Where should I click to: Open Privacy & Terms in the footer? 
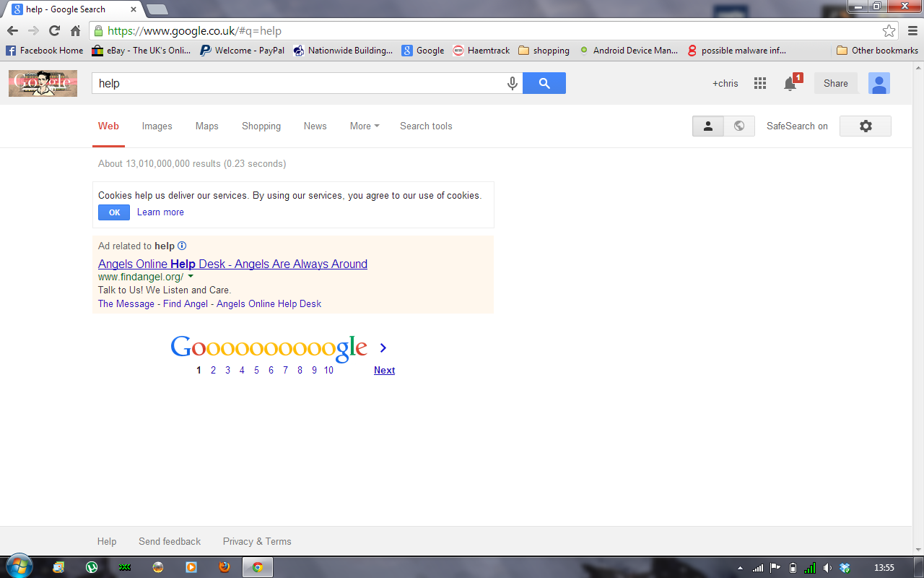pyautogui.click(x=257, y=541)
